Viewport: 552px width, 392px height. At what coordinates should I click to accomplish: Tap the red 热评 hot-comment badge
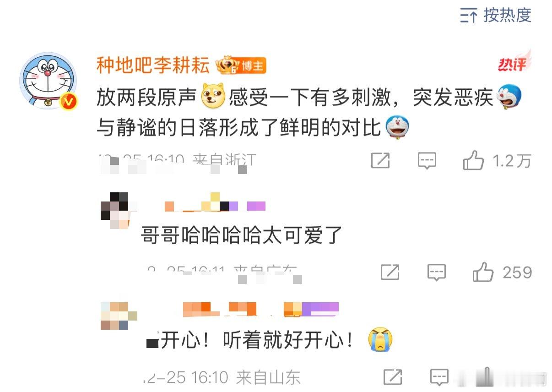tap(514, 63)
